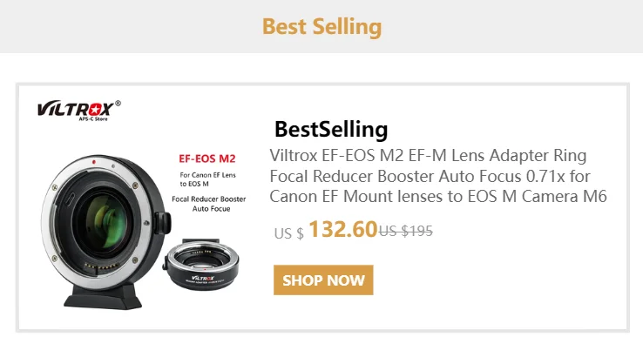Click the red dot mount index on the adapter
The height and width of the screenshot is (364, 643).
pos(93,162)
